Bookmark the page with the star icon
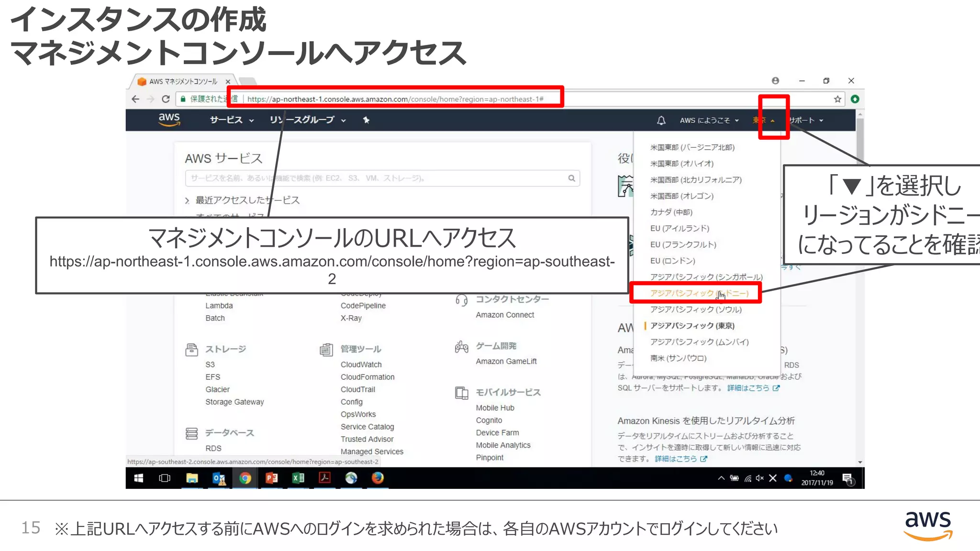This screenshot has height=551, width=980. [837, 99]
